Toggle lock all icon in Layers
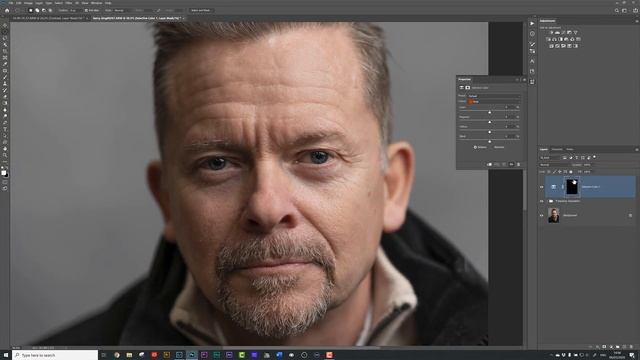The height and width of the screenshot is (360, 640). coord(571,172)
